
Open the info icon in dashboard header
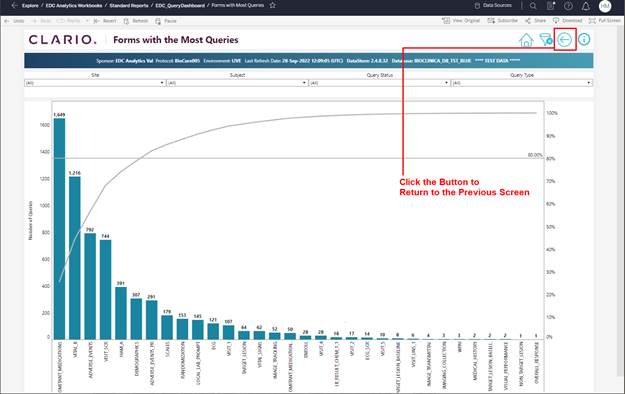point(584,39)
